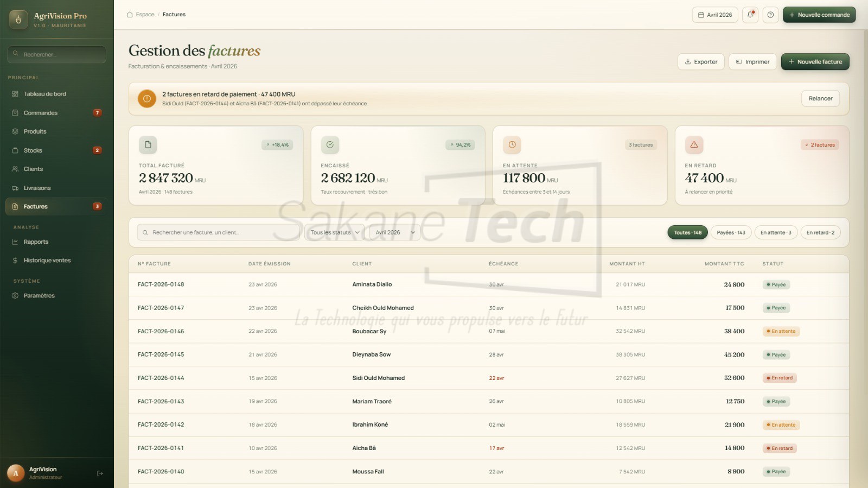This screenshot has width=868, height=488.
Task: Open the 'Avril 2026' filter dropdown
Action: (x=395, y=232)
